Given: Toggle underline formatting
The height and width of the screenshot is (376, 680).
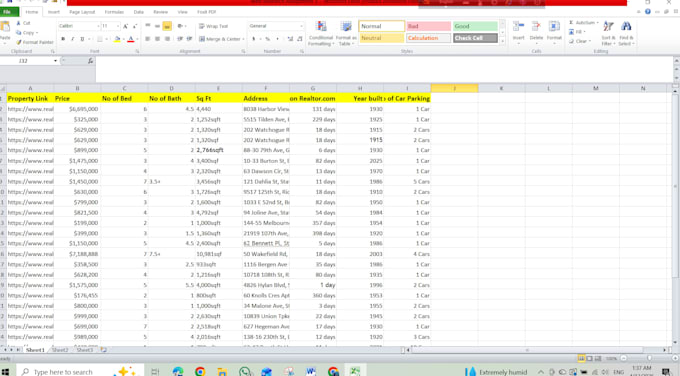Looking at the screenshot, I should (82, 39).
